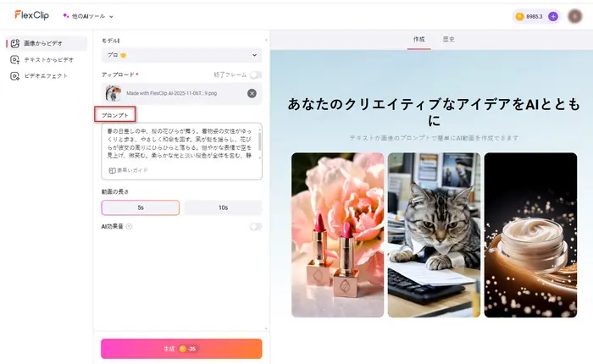Click the crown icon in the model field
593x364 pixels.
(123, 55)
